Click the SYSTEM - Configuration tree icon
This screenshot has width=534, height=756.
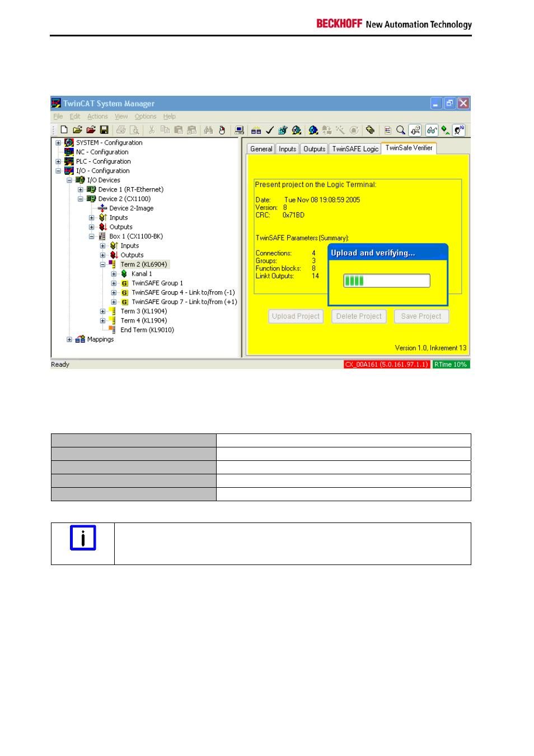click(69, 143)
